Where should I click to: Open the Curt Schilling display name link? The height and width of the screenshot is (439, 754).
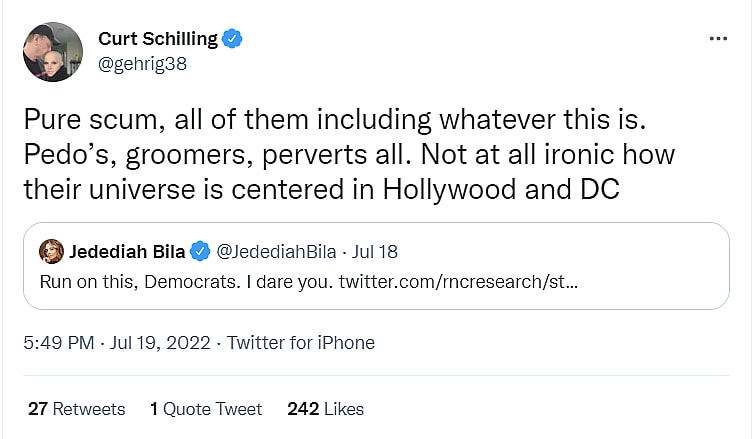click(x=157, y=39)
